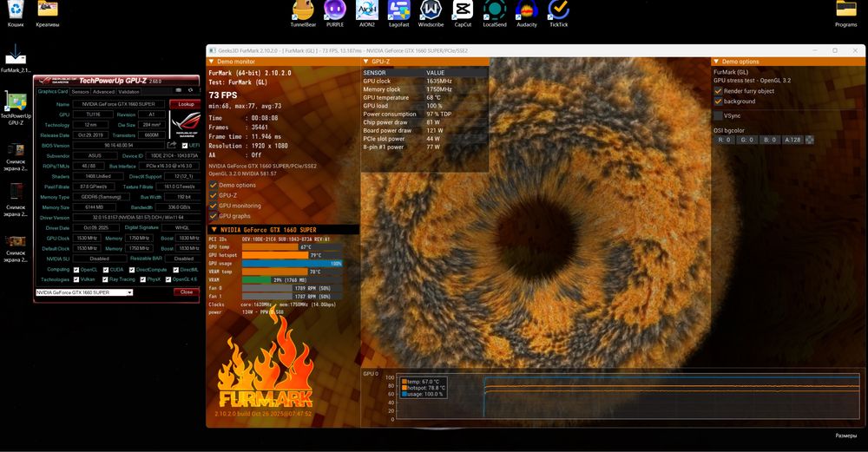This screenshot has width=868, height=452.
Task: Open the TunnelBear desktop shortcut
Action: tap(303, 14)
